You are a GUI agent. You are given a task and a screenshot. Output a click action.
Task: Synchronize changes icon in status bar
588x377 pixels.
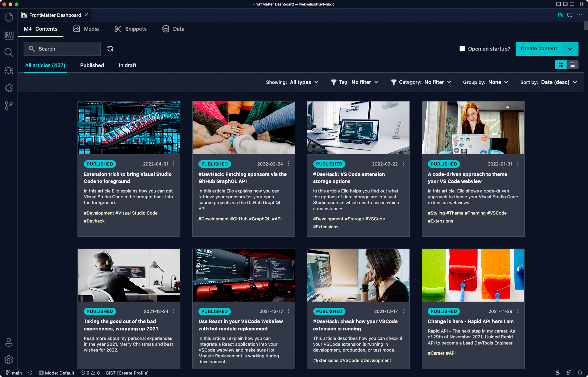pyautogui.click(x=30, y=373)
